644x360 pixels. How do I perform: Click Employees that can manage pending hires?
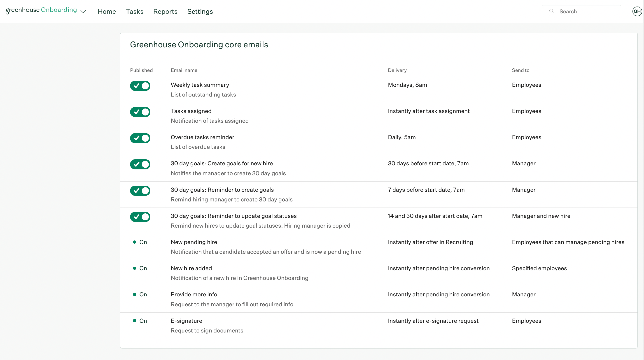tap(568, 242)
